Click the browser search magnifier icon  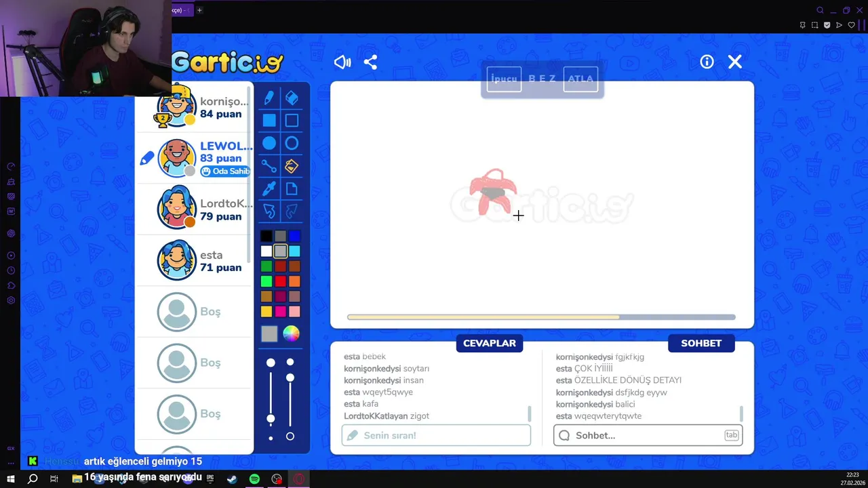tap(820, 10)
